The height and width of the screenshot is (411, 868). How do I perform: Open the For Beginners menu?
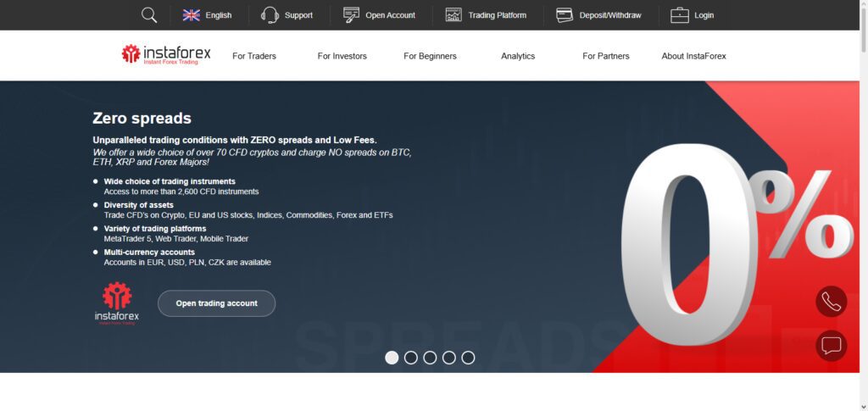[430, 56]
